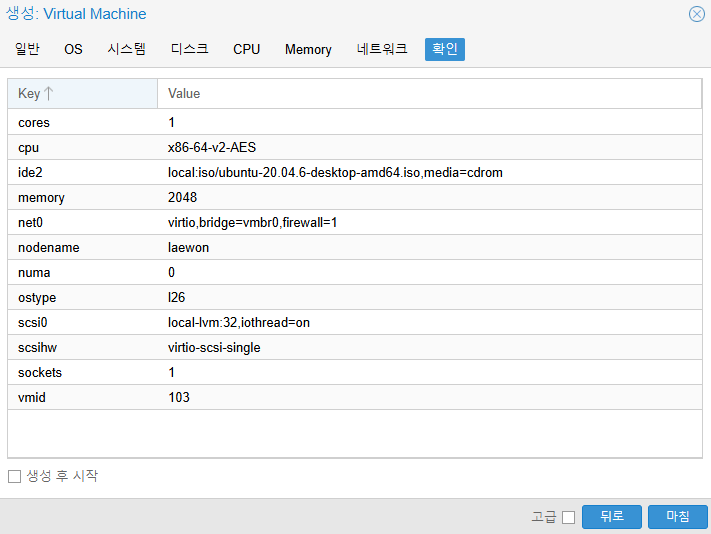
Task: Select the virtio,bridge=vmbr0,firewall=1 value
Action: coord(252,223)
